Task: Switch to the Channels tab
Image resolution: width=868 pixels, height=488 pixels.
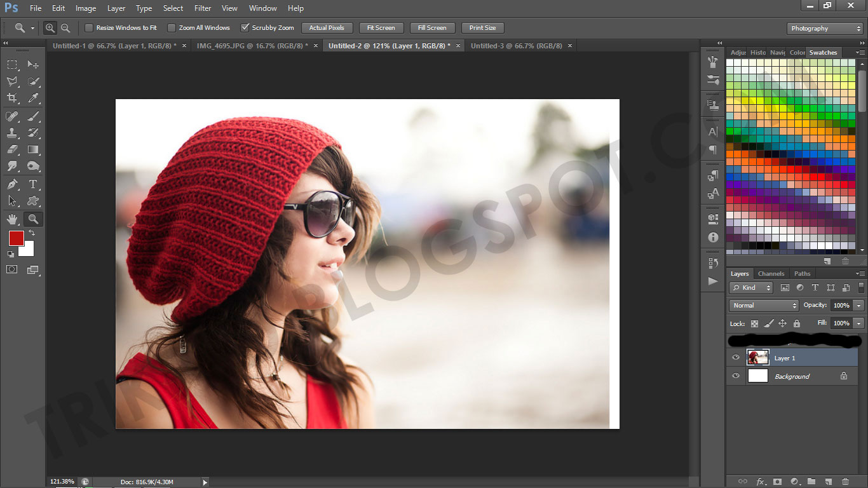Action: pos(771,274)
